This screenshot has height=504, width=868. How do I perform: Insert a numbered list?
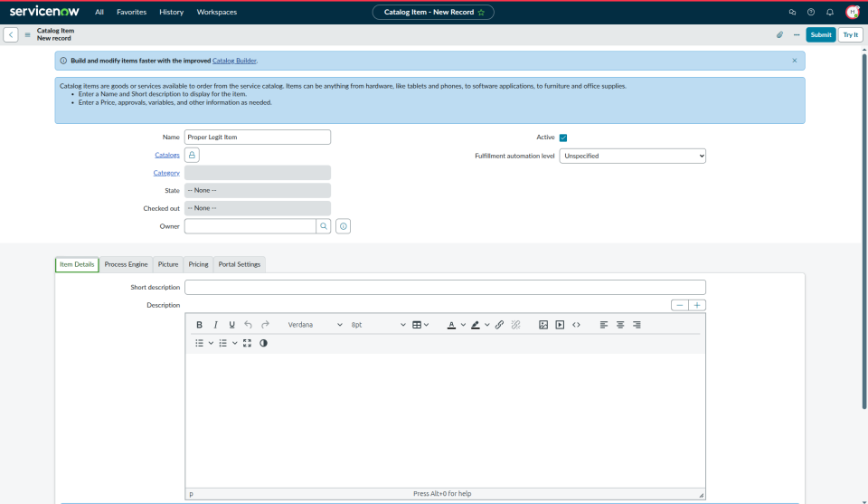(x=223, y=343)
